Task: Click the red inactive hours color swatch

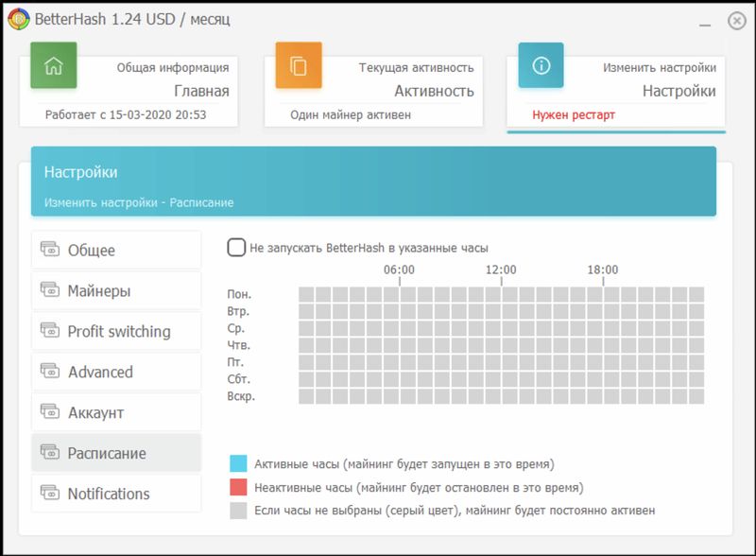Action: coord(238,488)
